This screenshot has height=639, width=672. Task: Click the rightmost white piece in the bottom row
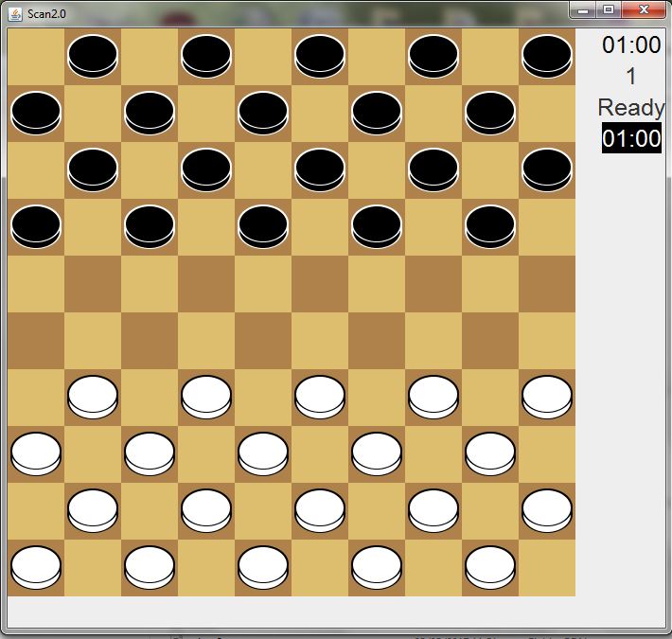coord(490,567)
